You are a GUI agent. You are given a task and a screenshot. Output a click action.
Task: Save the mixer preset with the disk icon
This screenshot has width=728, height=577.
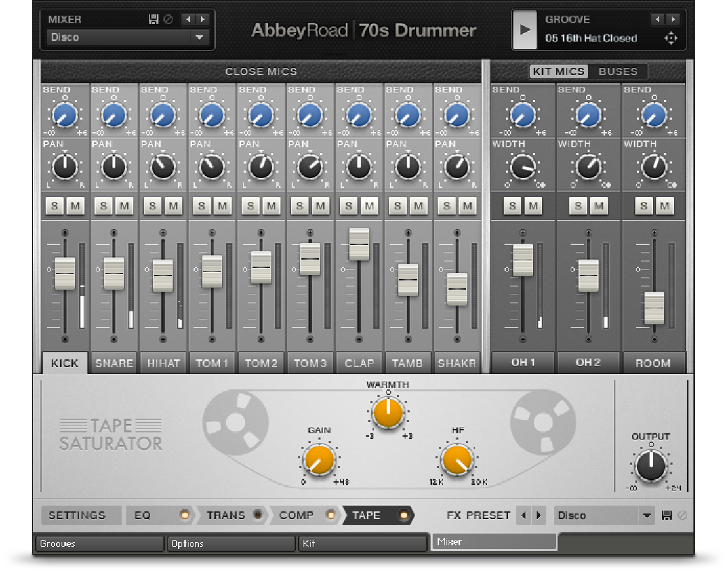tap(153, 20)
